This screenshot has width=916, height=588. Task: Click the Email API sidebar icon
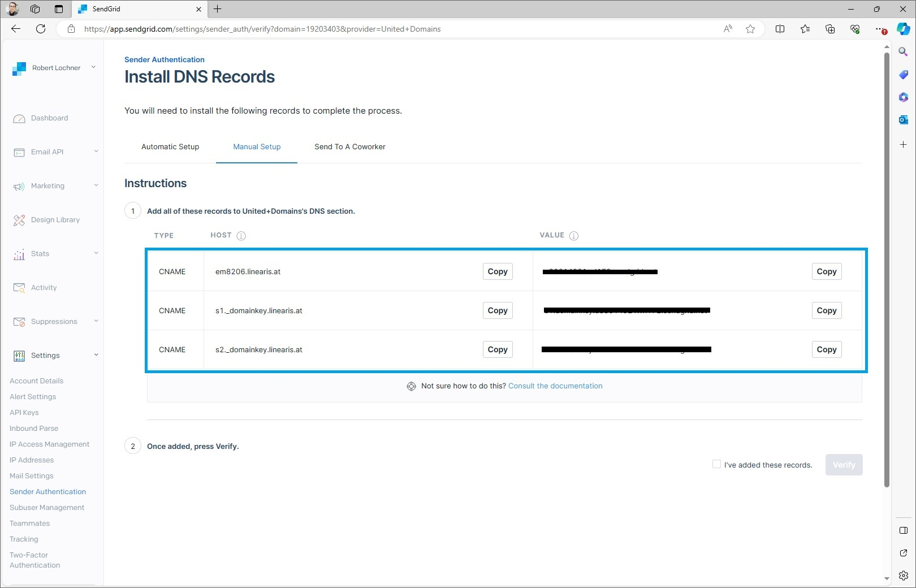(19, 153)
